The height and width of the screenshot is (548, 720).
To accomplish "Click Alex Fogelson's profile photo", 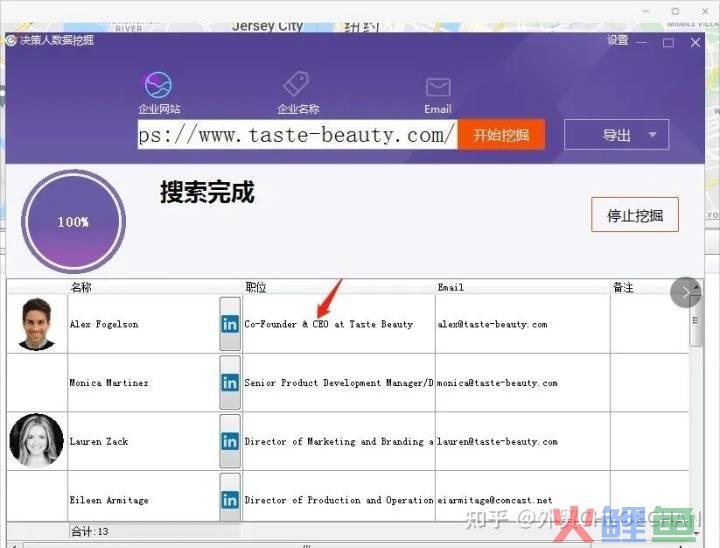I will pos(36,324).
